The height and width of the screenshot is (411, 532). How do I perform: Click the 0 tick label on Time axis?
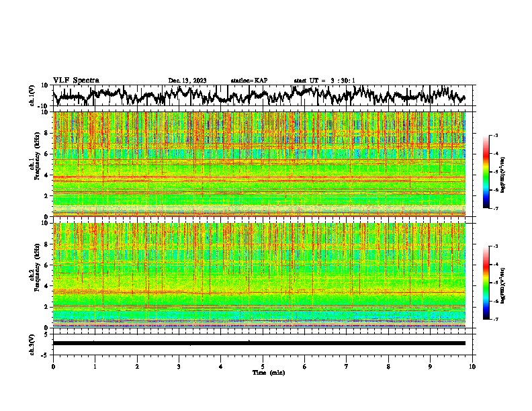click(53, 367)
